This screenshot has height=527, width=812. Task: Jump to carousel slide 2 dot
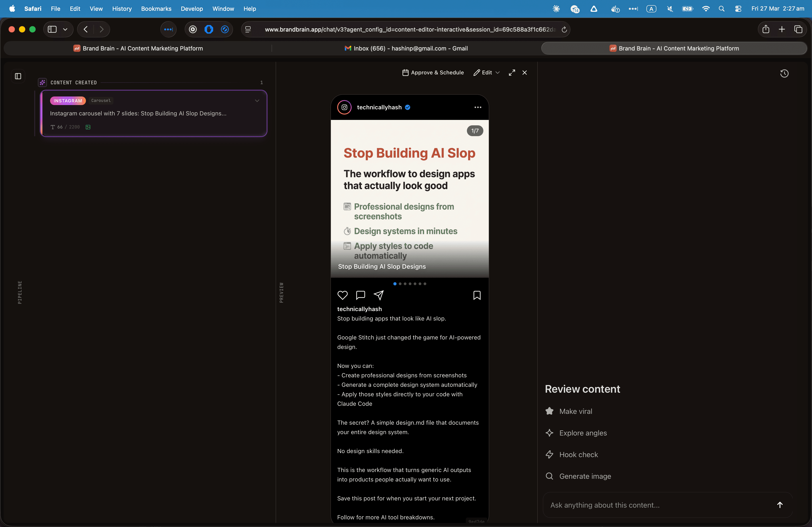click(x=400, y=284)
